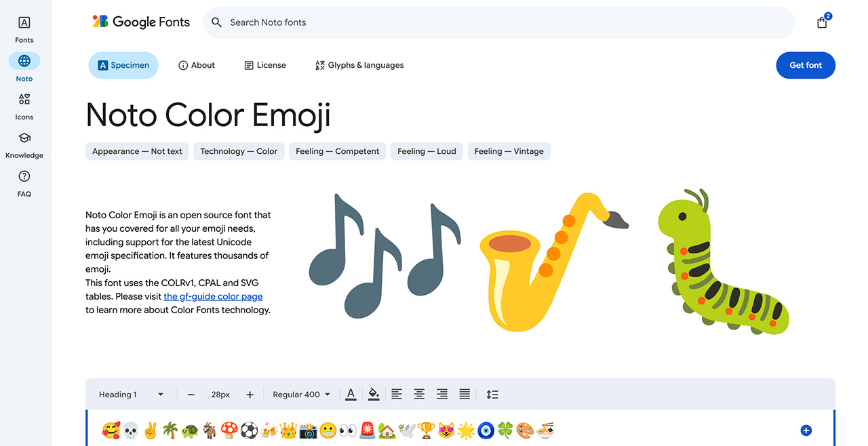Click the Get font button

pos(806,65)
